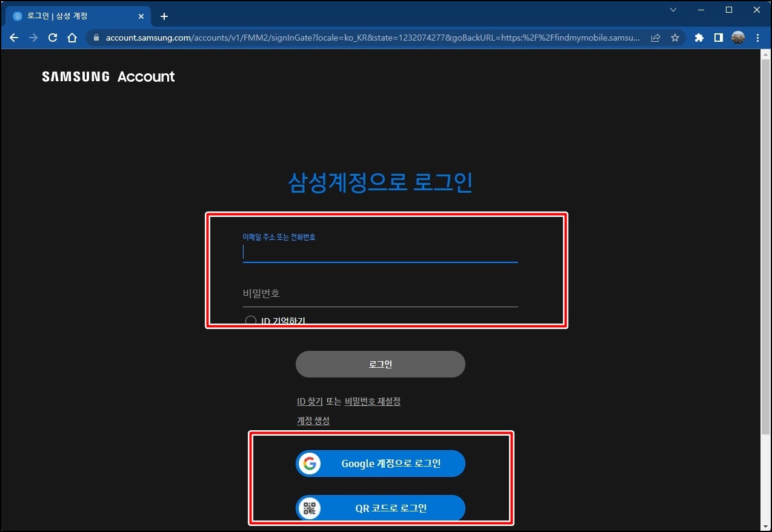Viewport: 772px width, 532px height.
Task: Open the Chrome profile avatar
Action: pyautogui.click(x=737, y=38)
